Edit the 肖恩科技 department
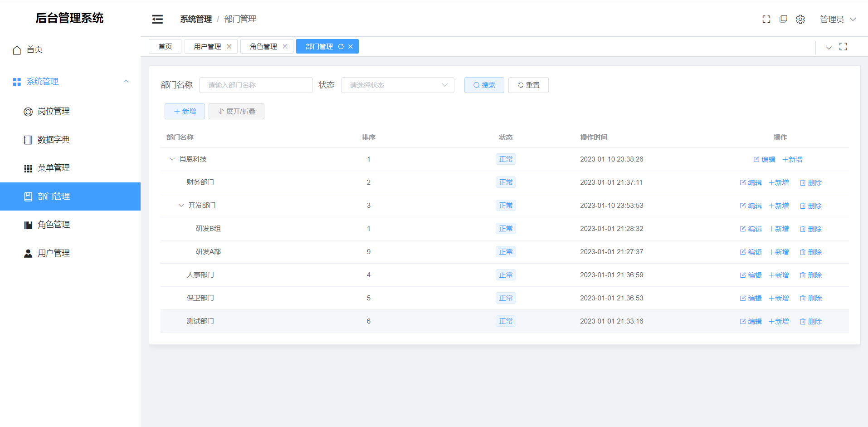868x427 pixels. [x=764, y=159]
